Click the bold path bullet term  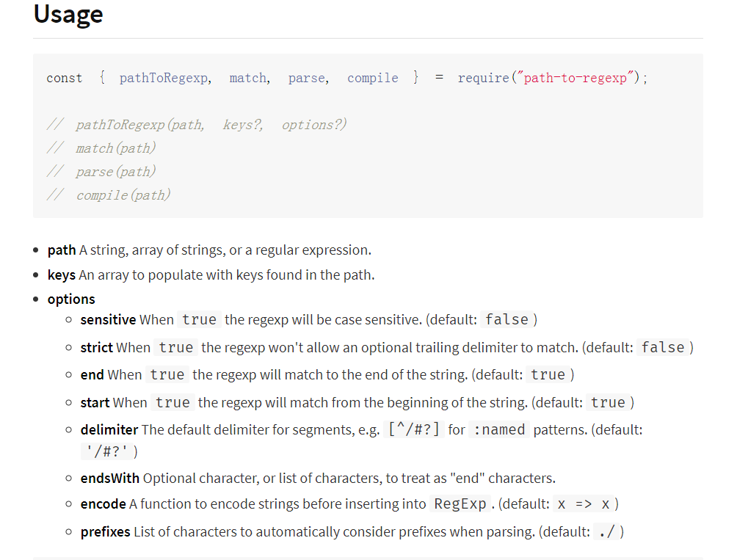point(62,250)
